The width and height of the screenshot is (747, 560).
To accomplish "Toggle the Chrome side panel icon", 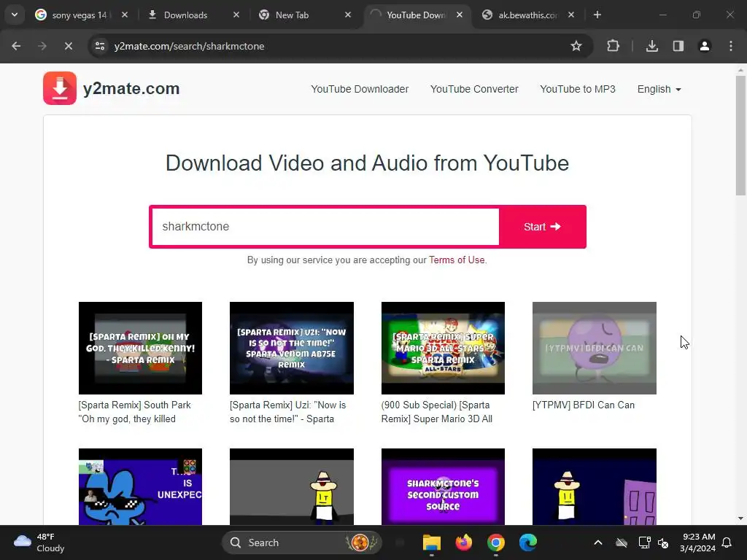I will [x=678, y=46].
